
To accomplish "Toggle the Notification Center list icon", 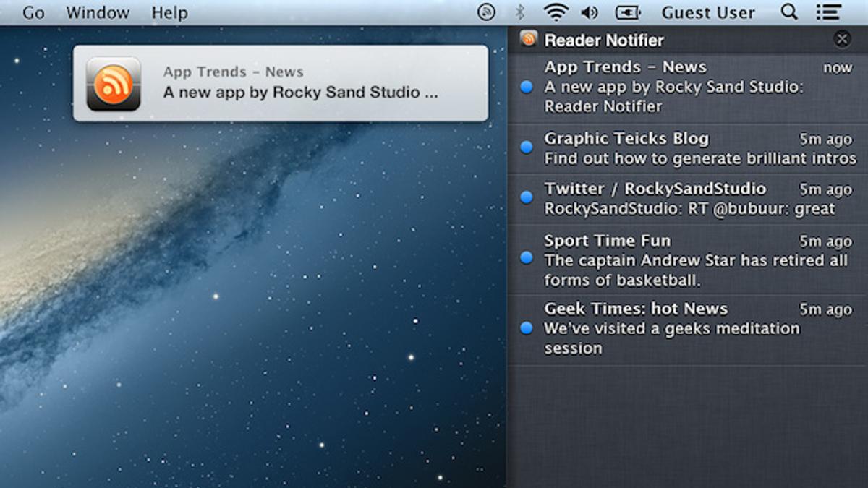I will click(x=827, y=12).
